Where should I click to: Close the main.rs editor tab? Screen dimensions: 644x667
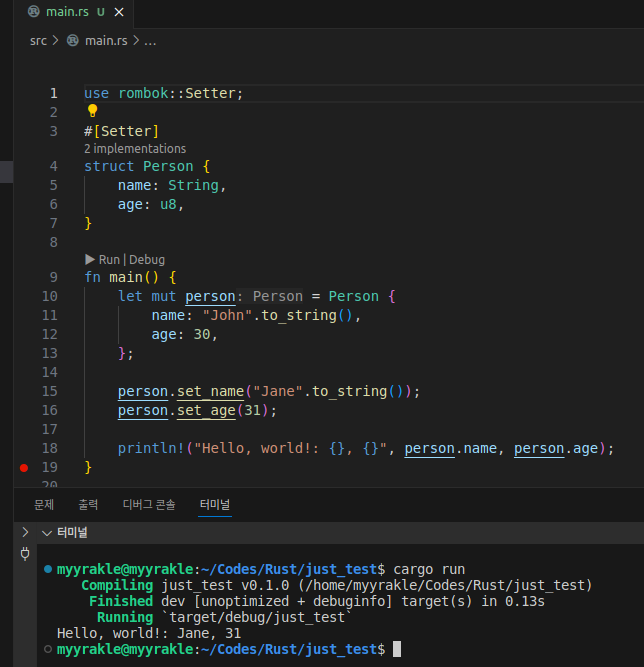click(120, 13)
